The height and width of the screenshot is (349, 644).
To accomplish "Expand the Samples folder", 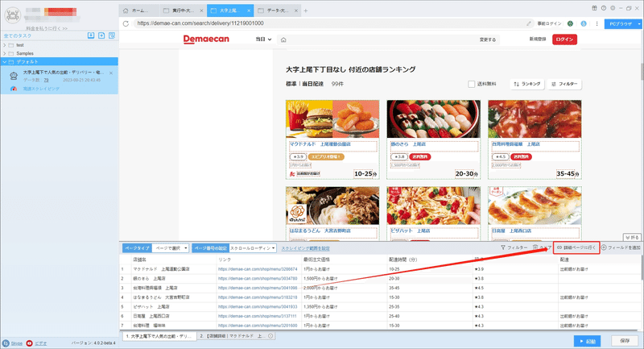I will [x=5, y=53].
